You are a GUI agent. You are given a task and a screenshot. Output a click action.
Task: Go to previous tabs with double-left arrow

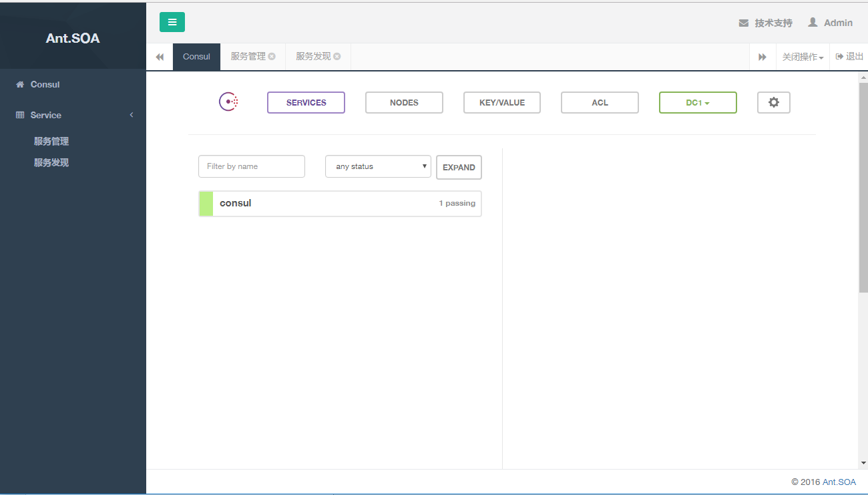coord(160,57)
